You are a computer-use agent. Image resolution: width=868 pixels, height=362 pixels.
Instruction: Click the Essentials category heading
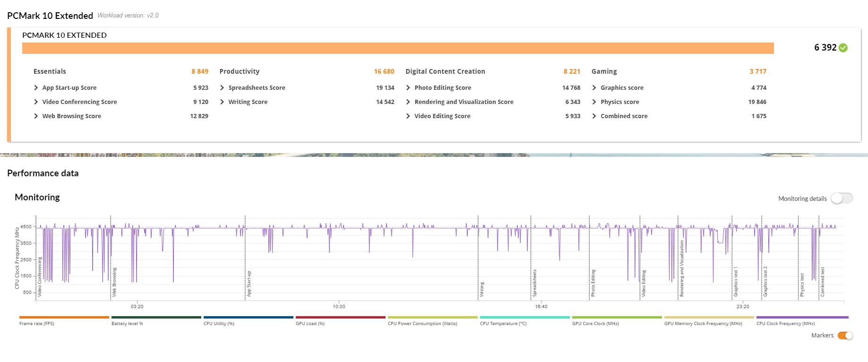[50, 71]
